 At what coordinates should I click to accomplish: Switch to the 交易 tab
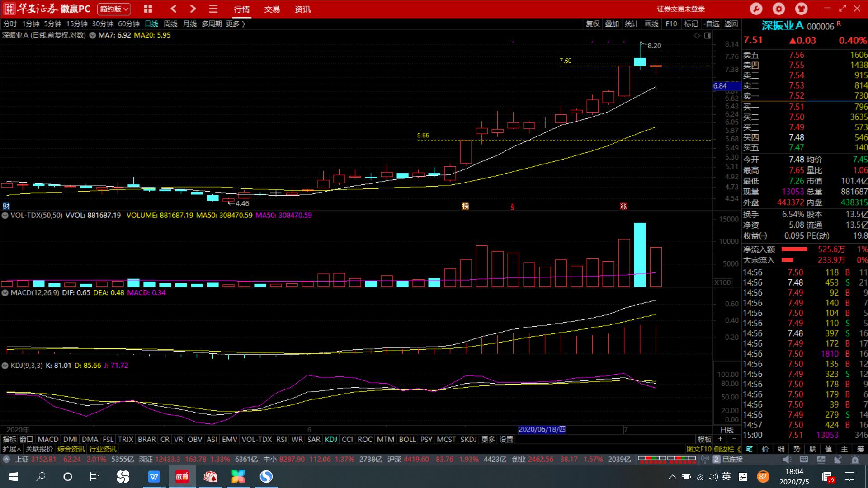[x=272, y=9]
